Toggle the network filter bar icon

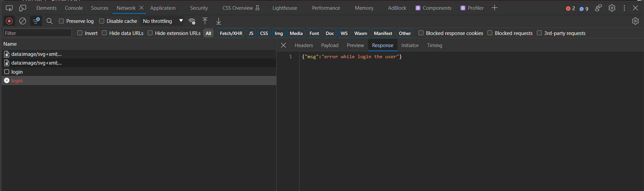click(36, 21)
